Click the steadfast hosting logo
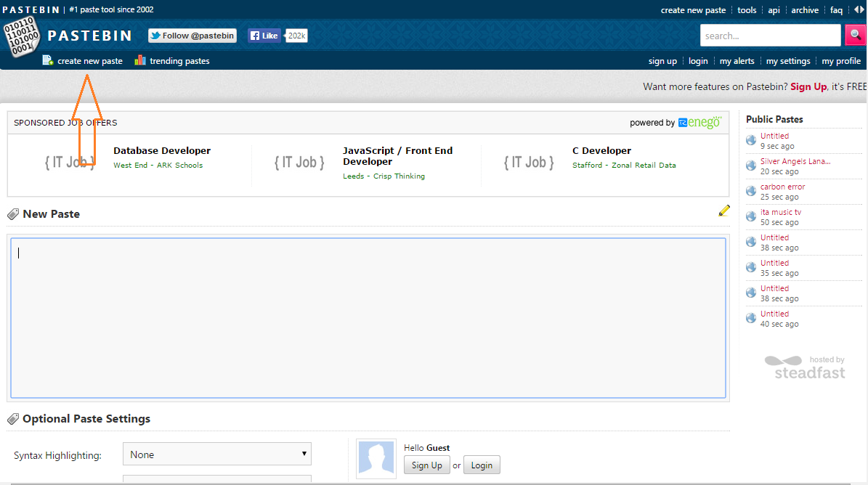The height and width of the screenshot is (485, 868). (x=806, y=367)
